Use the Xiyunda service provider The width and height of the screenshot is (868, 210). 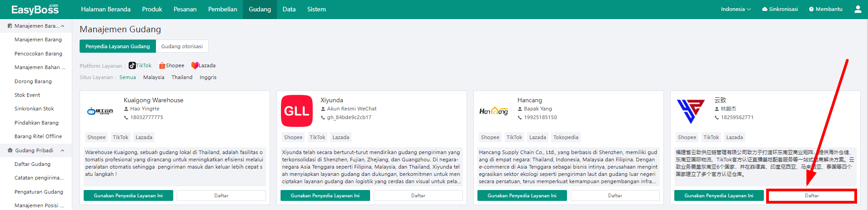point(325,195)
